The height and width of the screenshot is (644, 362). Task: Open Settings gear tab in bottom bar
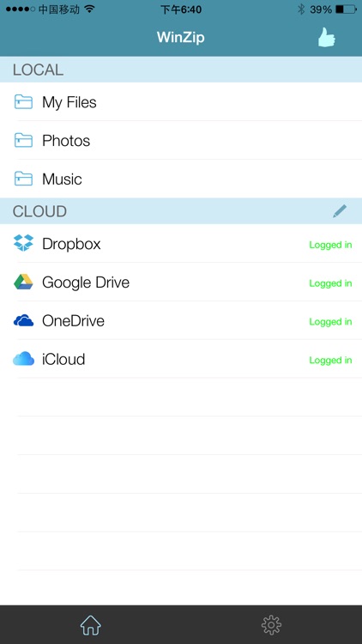click(271, 625)
